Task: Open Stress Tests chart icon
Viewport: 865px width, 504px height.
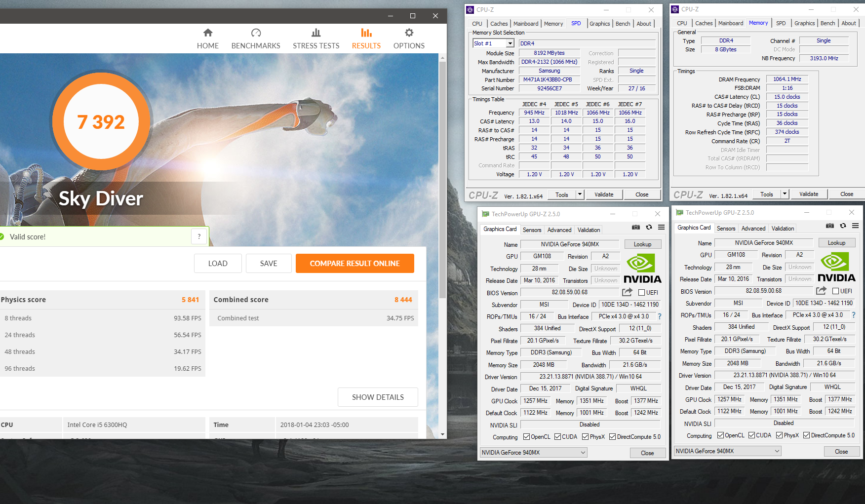Action: pyautogui.click(x=316, y=33)
